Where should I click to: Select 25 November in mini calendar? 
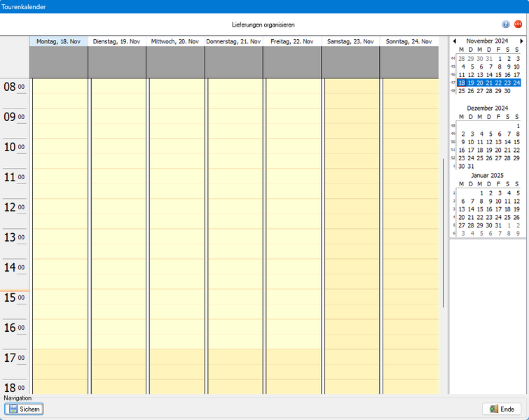pos(461,91)
